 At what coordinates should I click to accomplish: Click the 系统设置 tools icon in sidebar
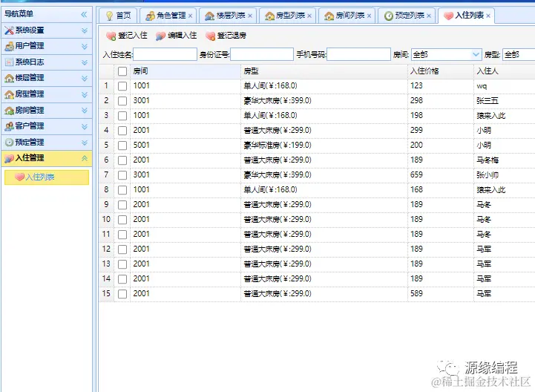[x=9, y=30]
